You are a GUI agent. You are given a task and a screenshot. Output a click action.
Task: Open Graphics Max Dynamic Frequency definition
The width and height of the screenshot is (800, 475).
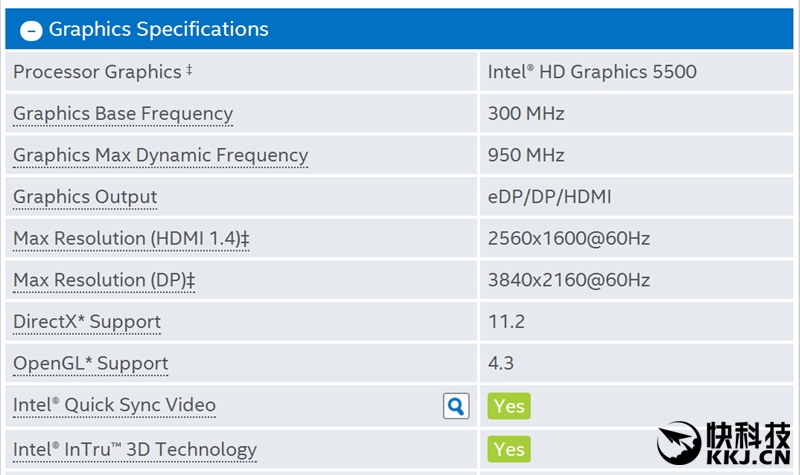160,156
